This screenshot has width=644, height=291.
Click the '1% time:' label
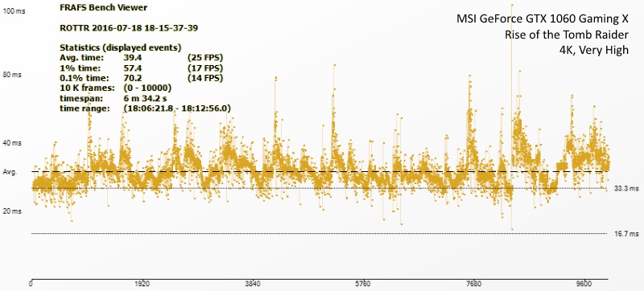(x=80, y=68)
